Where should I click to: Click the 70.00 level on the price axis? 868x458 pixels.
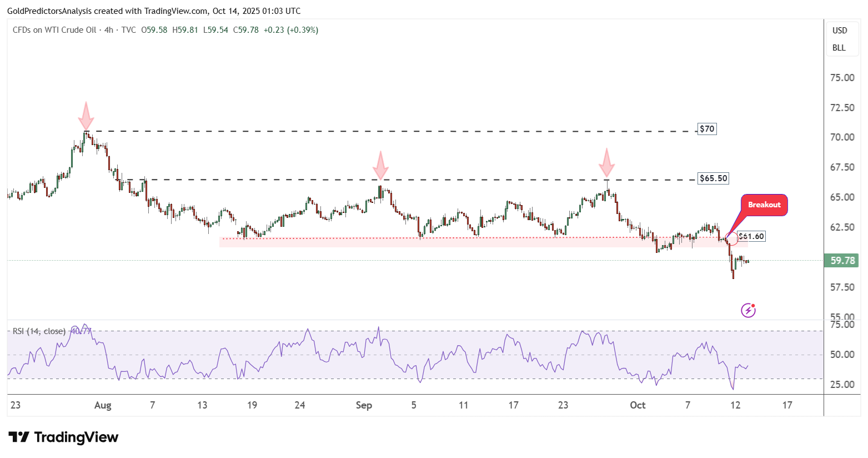pyautogui.click(x=842, y=137)
